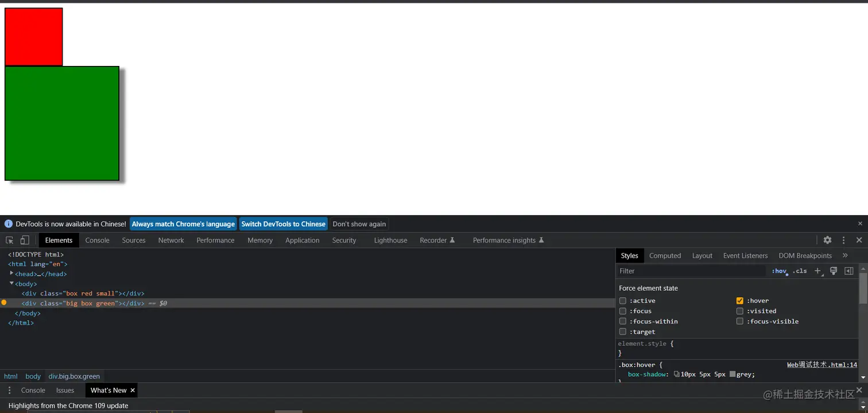Enable the :focus-within state checkbox

coord(623,321)
